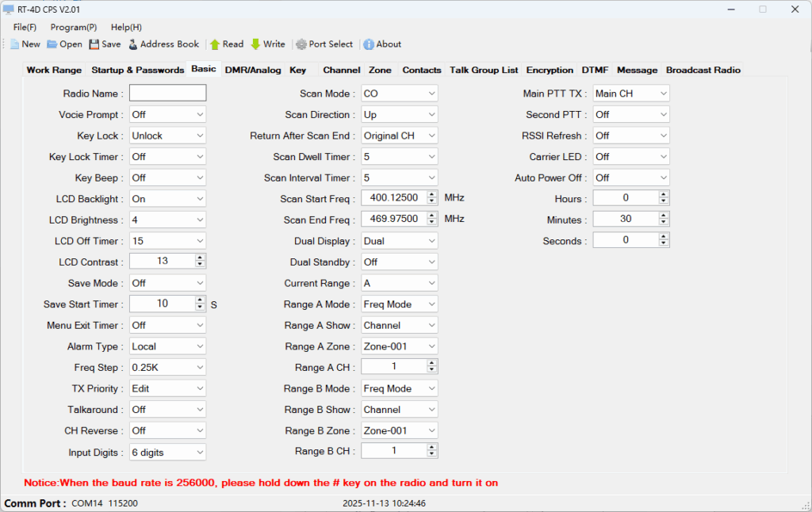Image resolution: width=812 pixels, height=512 pixels.
Task: Open the Help menu
Action: coord(125,27)
